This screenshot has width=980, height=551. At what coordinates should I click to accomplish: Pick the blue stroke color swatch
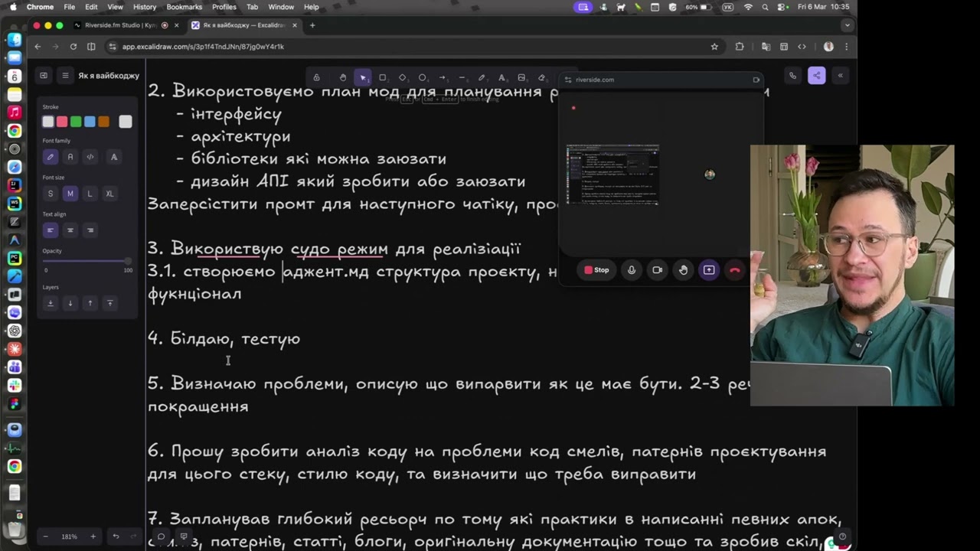[90, 121]
